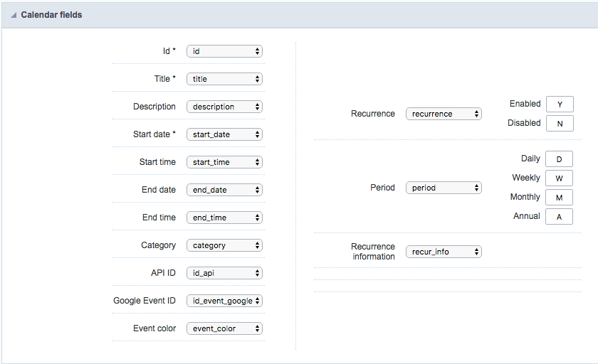Focus the Daily value input box
This screenshot has width=598, height=364.
[x=560, y=159]
